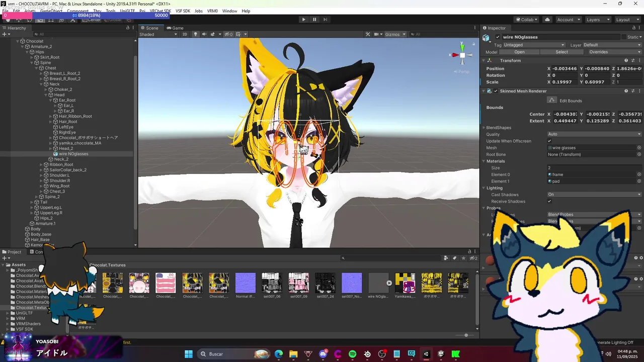Expand Hair_Ribbon_Root in the Hierarchy
This screenshot has height=362, width=644.
coord(51,117)
